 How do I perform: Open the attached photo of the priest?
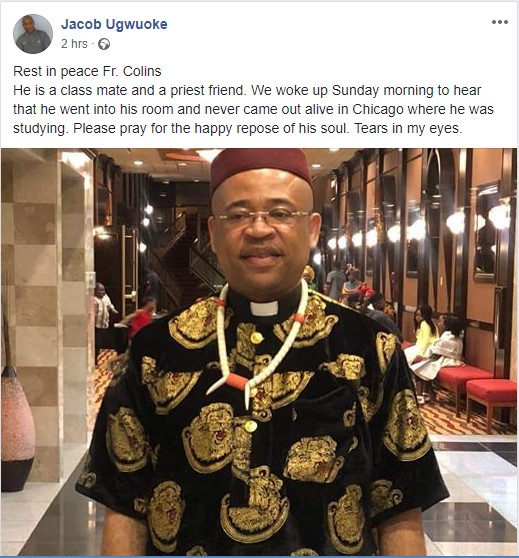259,352
